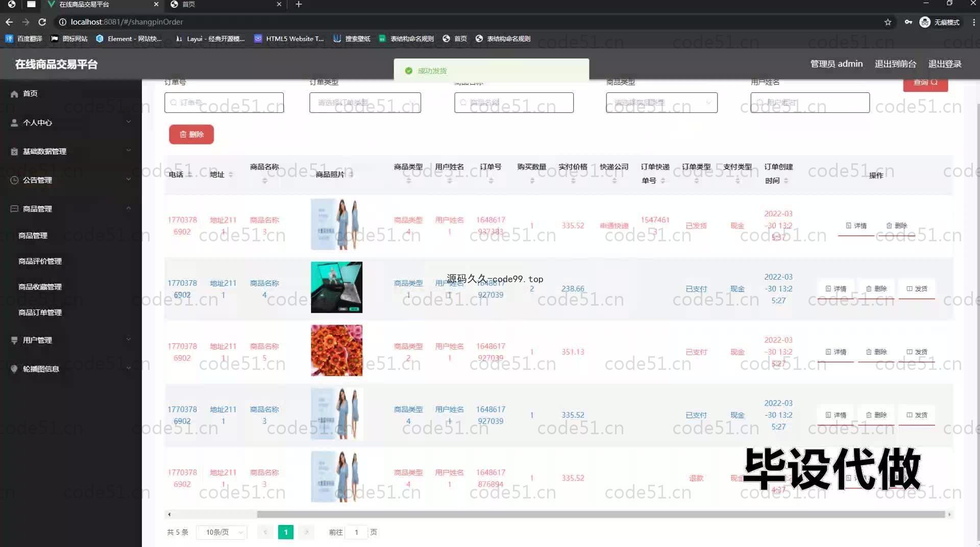Open 商品评价管理 submenu entry
The height and width of the screenshot is (547, 980).
40,261
